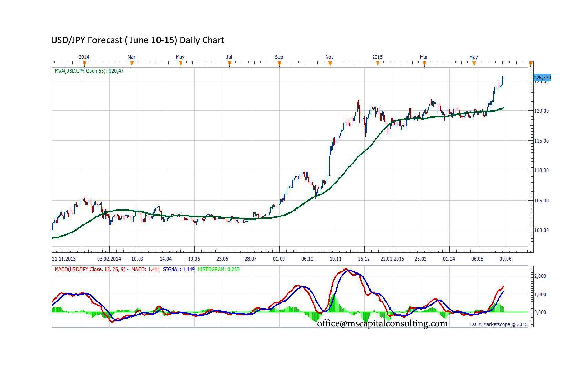Screen dimensions: 588x371
Task: Click the office@mscapitalconsulting.com email text
Action: 383,323
